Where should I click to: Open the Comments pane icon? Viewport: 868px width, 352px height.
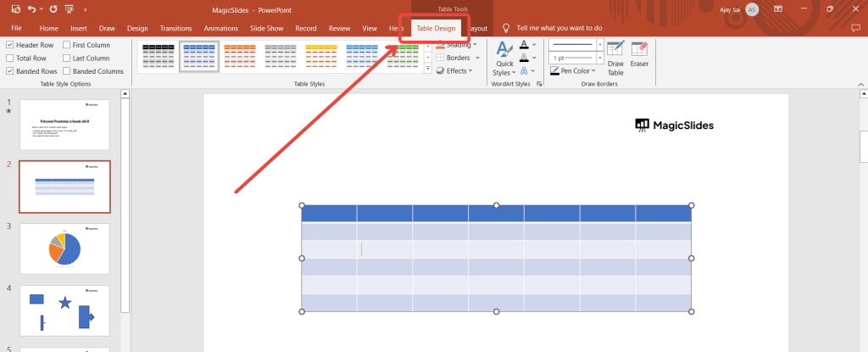(x=856, y=28)
